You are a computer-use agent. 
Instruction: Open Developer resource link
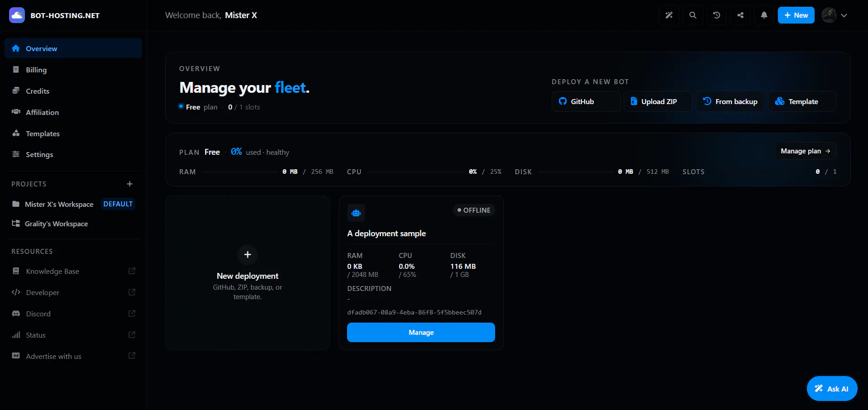point(73,292)
